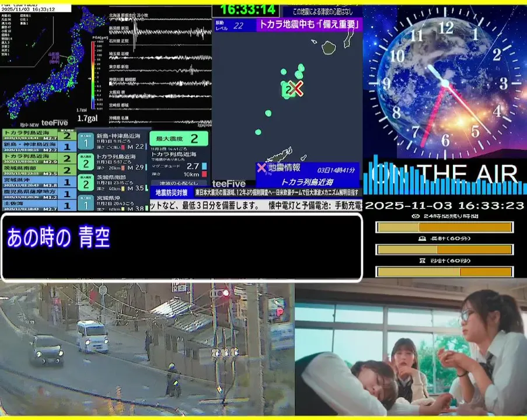Select 茨城県南部 M3.5 row in quake list
The height and width of the screenshot is (420, 527).
pyautogui.click(x=39, y=170)
